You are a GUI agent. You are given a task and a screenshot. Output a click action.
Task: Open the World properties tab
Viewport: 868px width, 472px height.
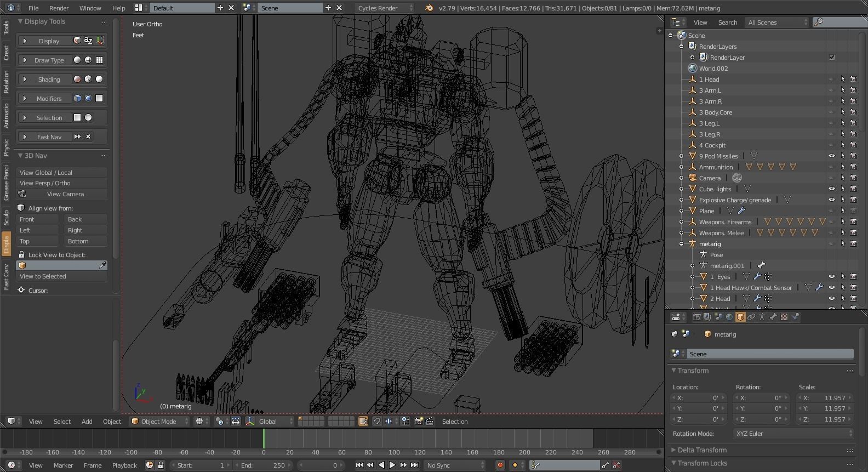tap(729, 317)
